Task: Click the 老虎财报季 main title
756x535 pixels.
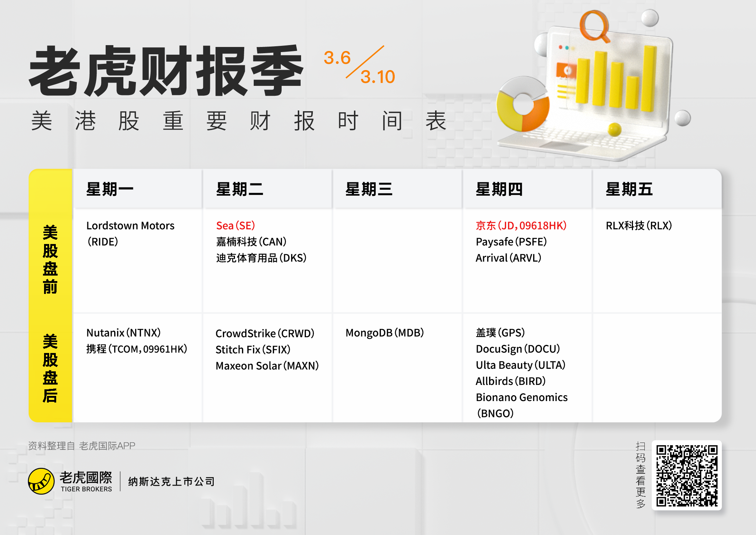Action: pos(166,70)
